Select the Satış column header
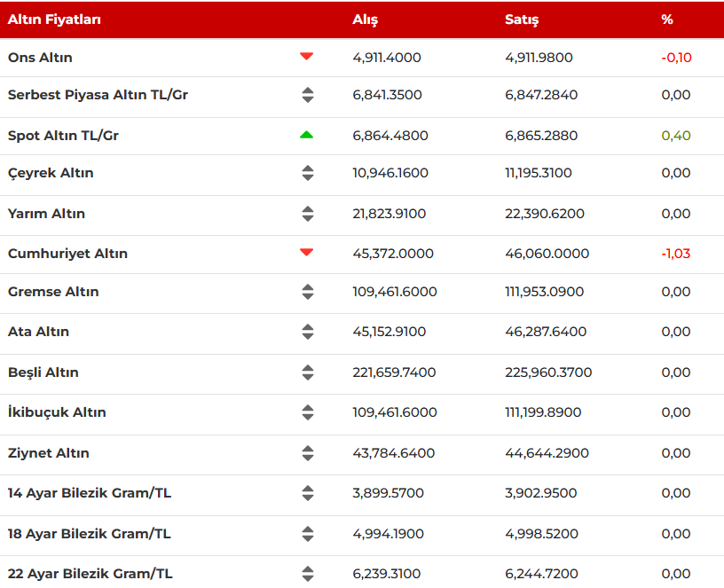This screenshot has height=588, width=724. point(522,20)
